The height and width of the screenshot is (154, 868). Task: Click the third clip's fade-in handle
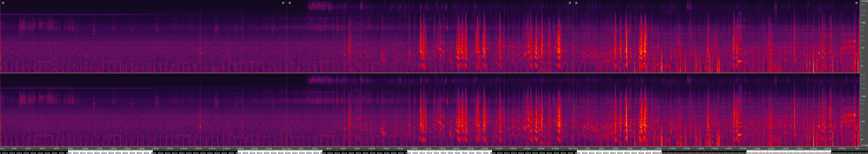576,3
